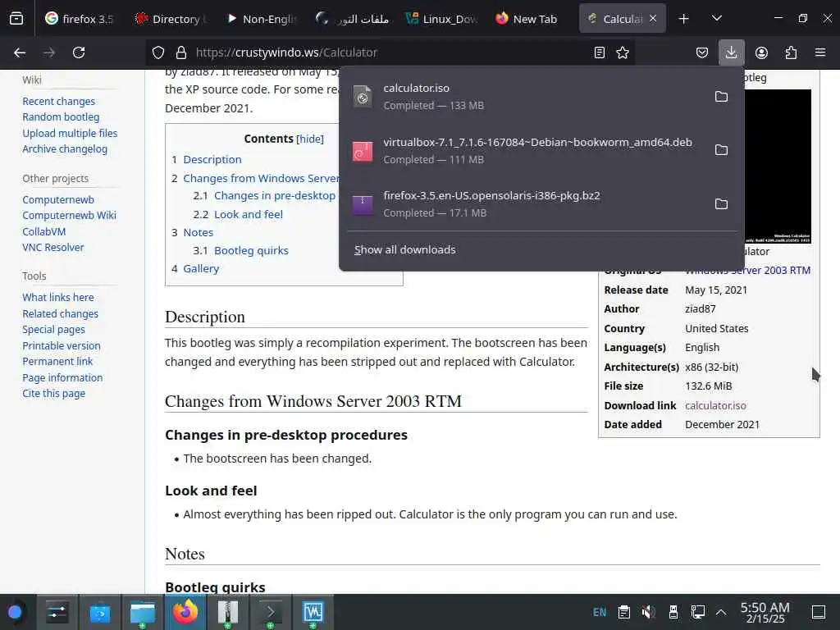The image size is (840, 630).
Task: Open the Calculator bootleg screenshot thumbnail
Action: click(777, 166)
